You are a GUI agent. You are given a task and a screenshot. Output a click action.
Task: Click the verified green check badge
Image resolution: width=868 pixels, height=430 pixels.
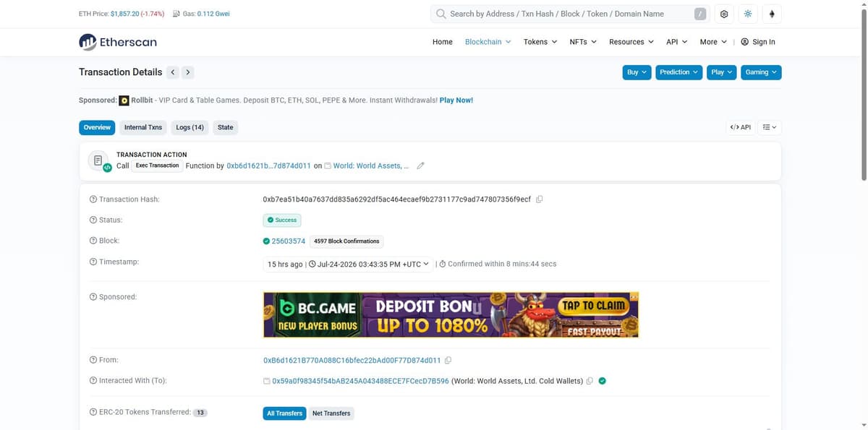pos(603,381)
